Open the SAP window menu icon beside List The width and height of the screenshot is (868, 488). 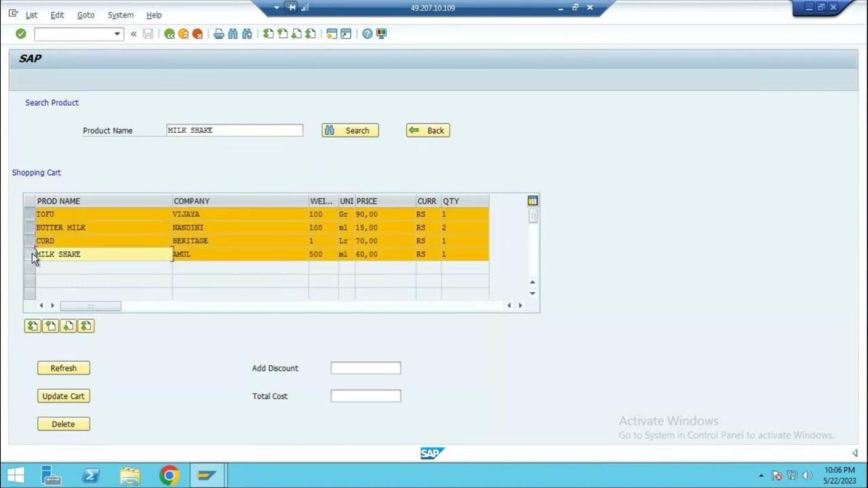tap(14, 14)
